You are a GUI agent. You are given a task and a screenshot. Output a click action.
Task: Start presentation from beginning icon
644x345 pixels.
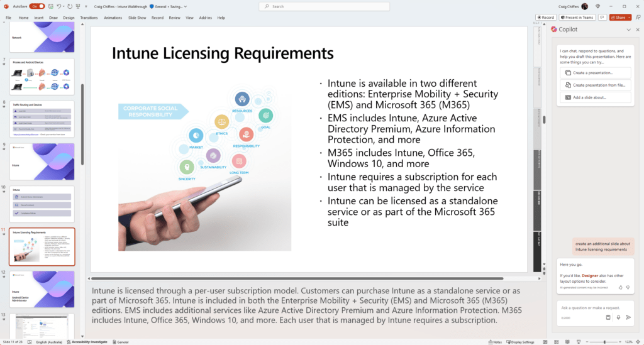pos(78,6)
